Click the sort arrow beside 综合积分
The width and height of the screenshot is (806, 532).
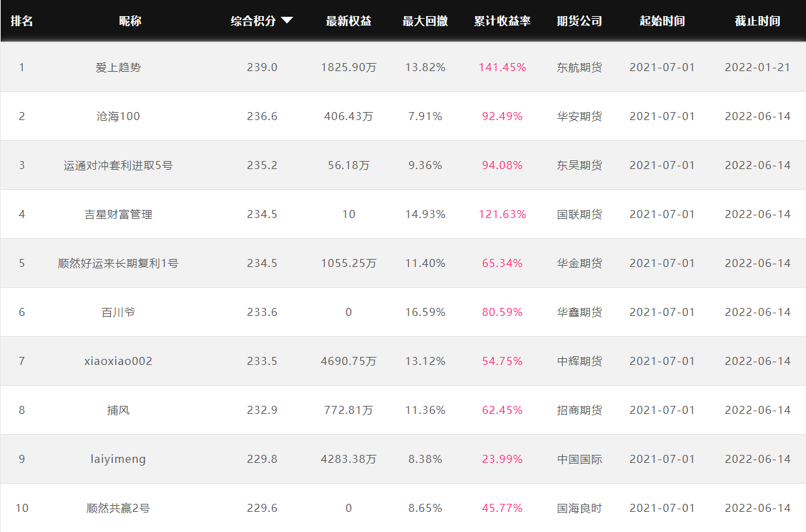click(x=287, y=21)
